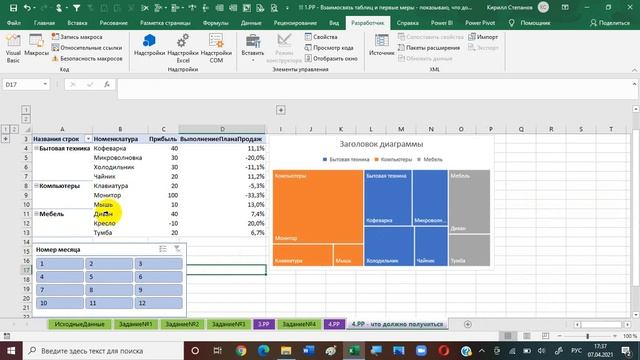This screenshot has height=360, width=640.
Task: Expand hidden columns with plus above column I
Action: pyautogui.click(x=280, y=110)
